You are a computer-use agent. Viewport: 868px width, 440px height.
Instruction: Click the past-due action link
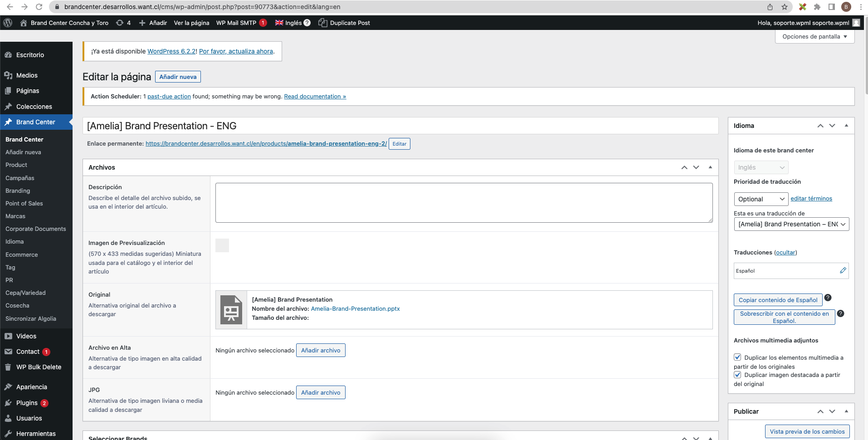169,96
